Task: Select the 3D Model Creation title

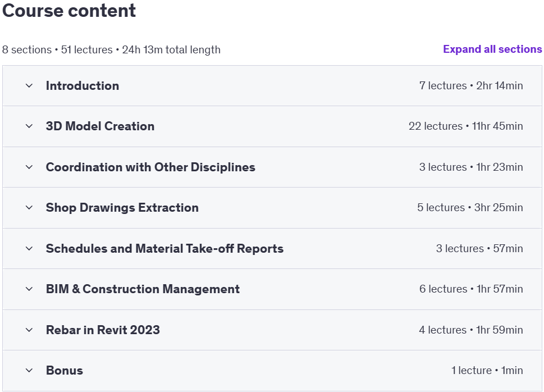Action: pos(100,126)
